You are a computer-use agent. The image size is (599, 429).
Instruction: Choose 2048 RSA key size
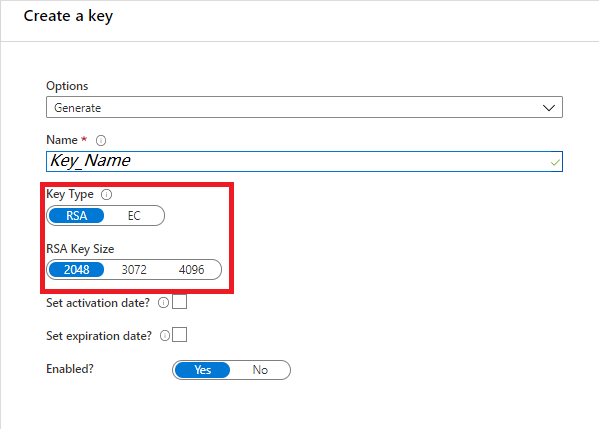point(76,270)
